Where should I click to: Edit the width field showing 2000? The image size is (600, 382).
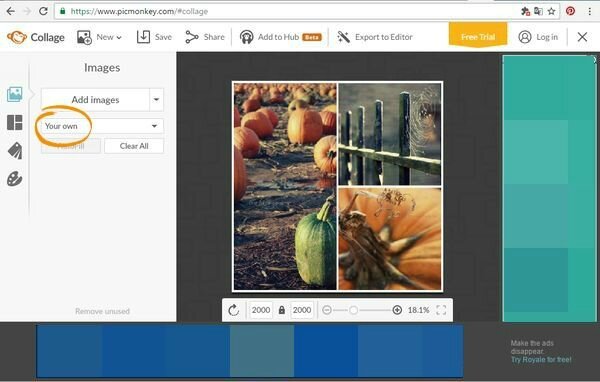click(261, 310)
